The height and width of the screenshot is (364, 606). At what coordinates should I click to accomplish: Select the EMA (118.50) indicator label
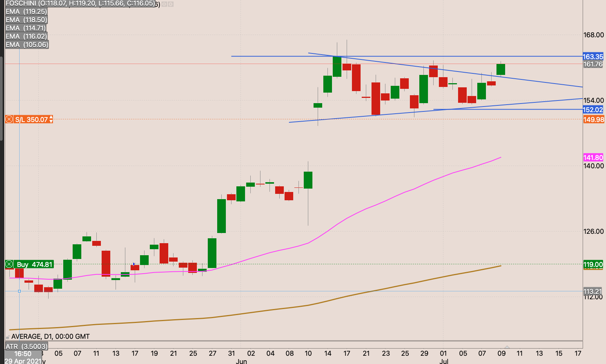[x=26, y=20]
